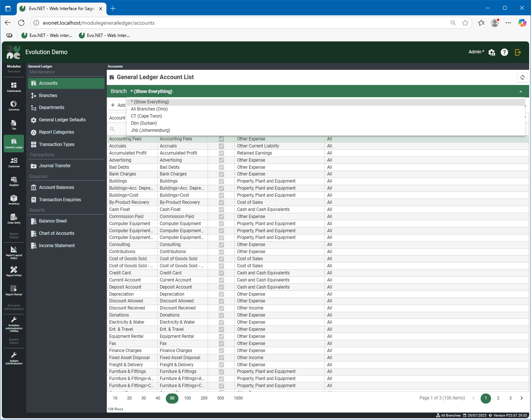This screenshot has width=531, height=420.
Task: Open the General Ledger module
Action: click(x=14, y=143)
